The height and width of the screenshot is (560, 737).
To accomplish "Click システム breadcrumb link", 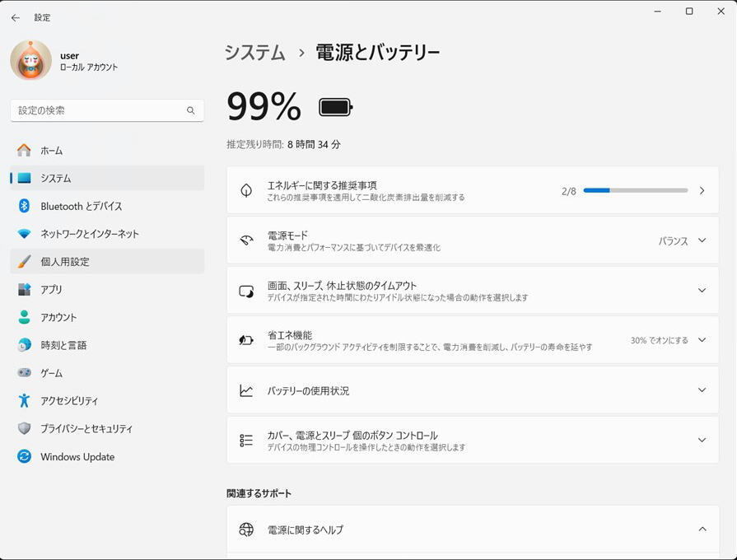I will [x=255, y=53].
